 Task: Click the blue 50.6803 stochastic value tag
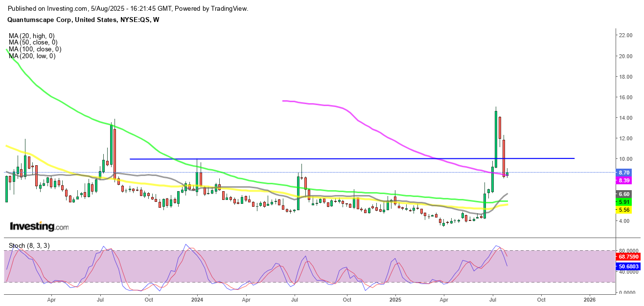click(x=627, y=266)
